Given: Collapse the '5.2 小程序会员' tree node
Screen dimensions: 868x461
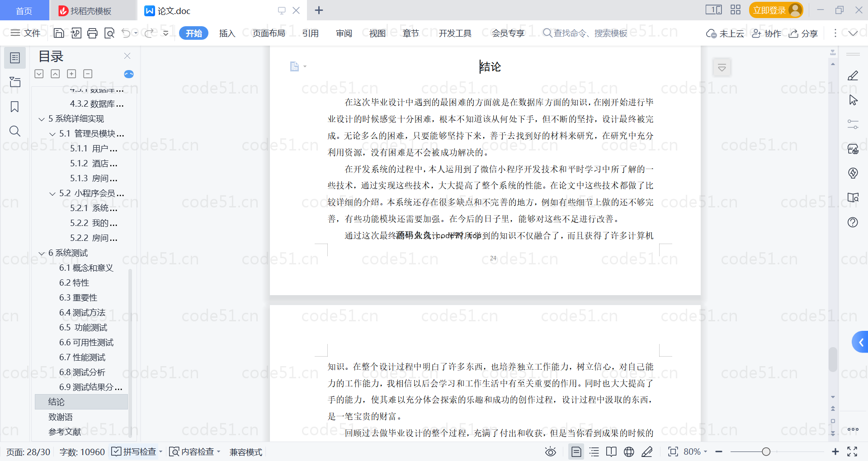Looking at the screenshot, I should [x=52, y=194].
